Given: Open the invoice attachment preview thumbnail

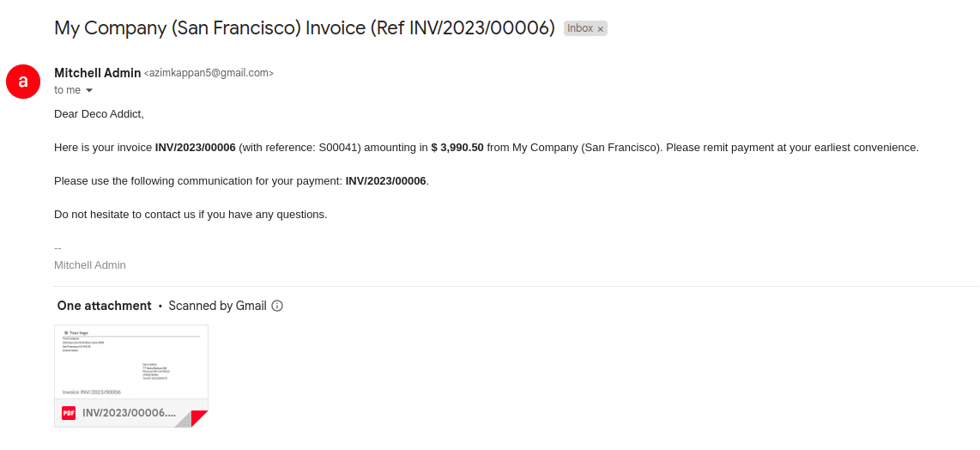Looking at the screenshot, I should (x=131, y=362).
